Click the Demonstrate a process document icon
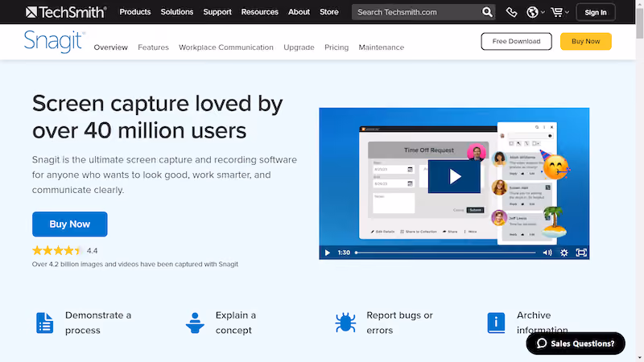The height and width of the screenshot is (362, 644). pos(45,323)
